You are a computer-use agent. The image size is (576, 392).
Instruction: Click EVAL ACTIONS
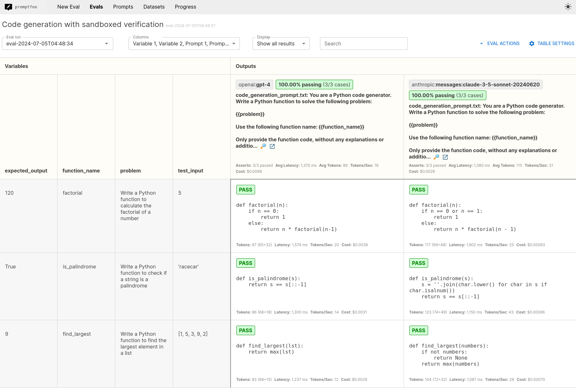pyautogui.click(x=503, y=44)
